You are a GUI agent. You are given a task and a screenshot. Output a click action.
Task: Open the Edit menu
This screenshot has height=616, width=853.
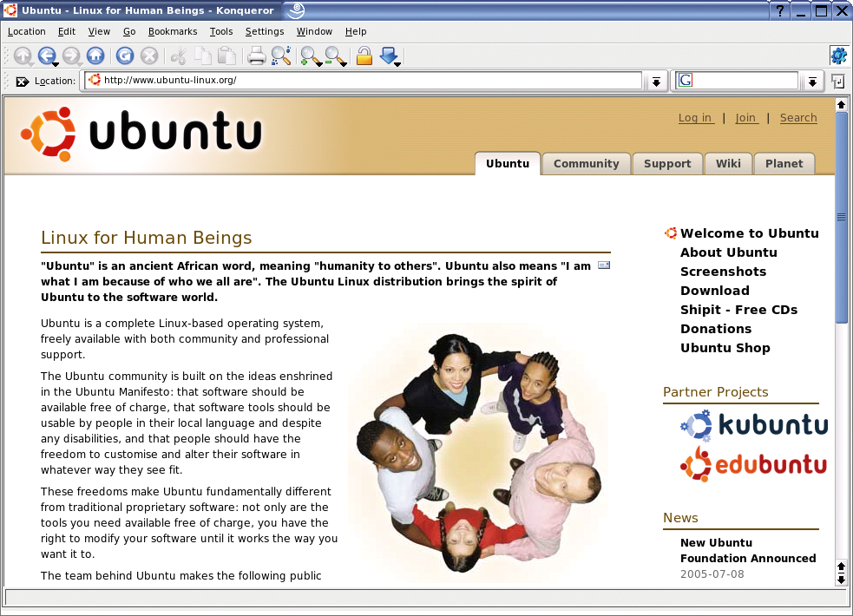coord(67,31)
